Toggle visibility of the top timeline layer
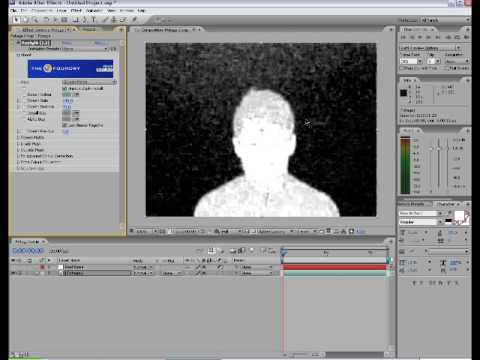The height and width of the screenshot is (360, 480). pos(14,267)
